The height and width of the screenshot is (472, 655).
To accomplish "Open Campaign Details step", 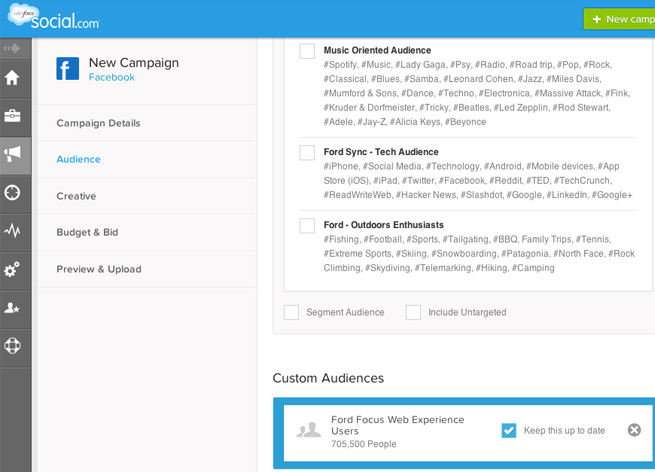I will tap(147, 123).
